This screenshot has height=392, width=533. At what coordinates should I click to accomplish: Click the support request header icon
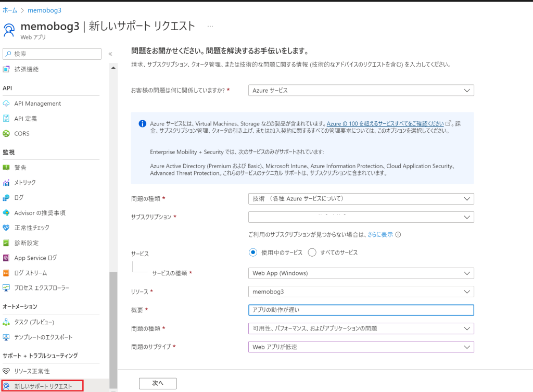(9, 30)
